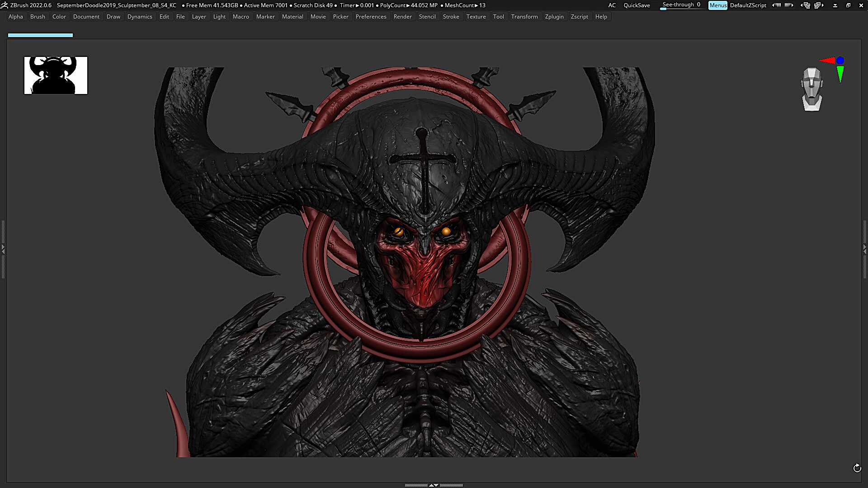
Task: Adjust the See-through slider
Action: click(x=681, y=5)
